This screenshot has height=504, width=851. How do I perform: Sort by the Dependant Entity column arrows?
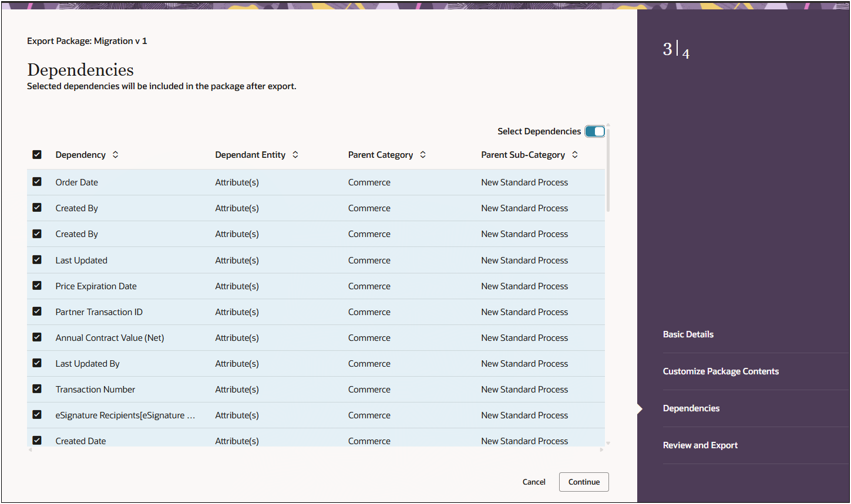tap(295, 155)
